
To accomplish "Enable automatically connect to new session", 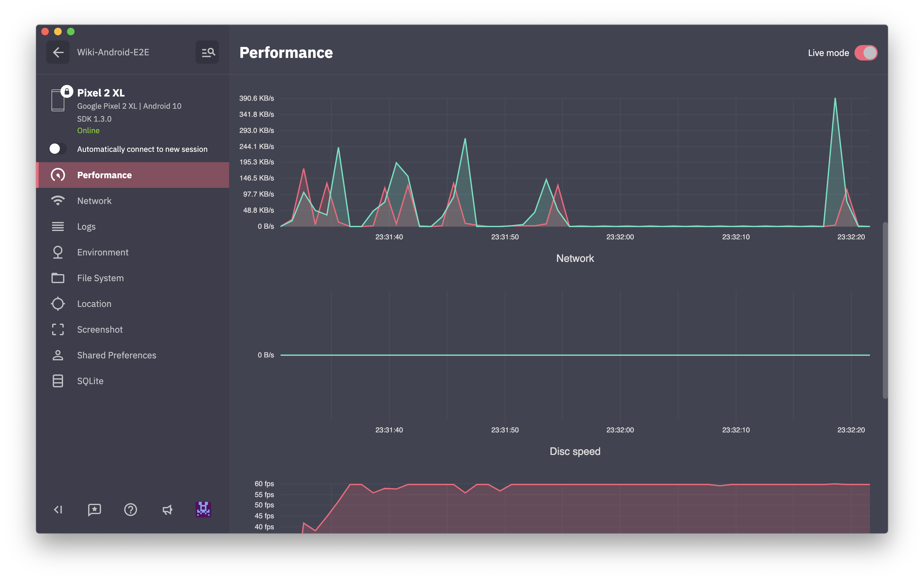I will [58, 149].
